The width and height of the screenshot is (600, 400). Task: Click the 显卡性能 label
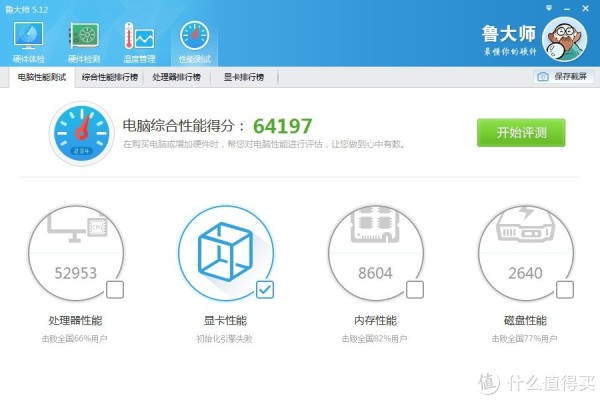(x=225, y=320)
